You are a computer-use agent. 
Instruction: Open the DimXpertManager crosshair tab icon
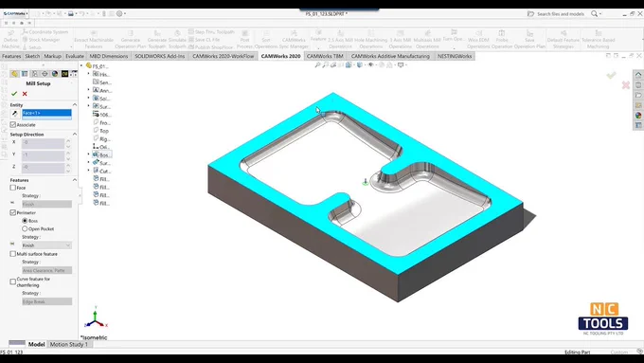tap(45, 74)
